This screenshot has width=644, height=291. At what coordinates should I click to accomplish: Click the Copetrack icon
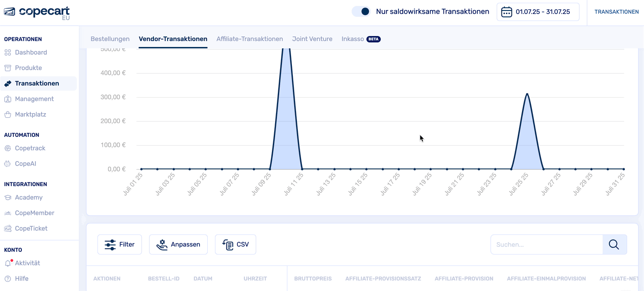point(8,148)
